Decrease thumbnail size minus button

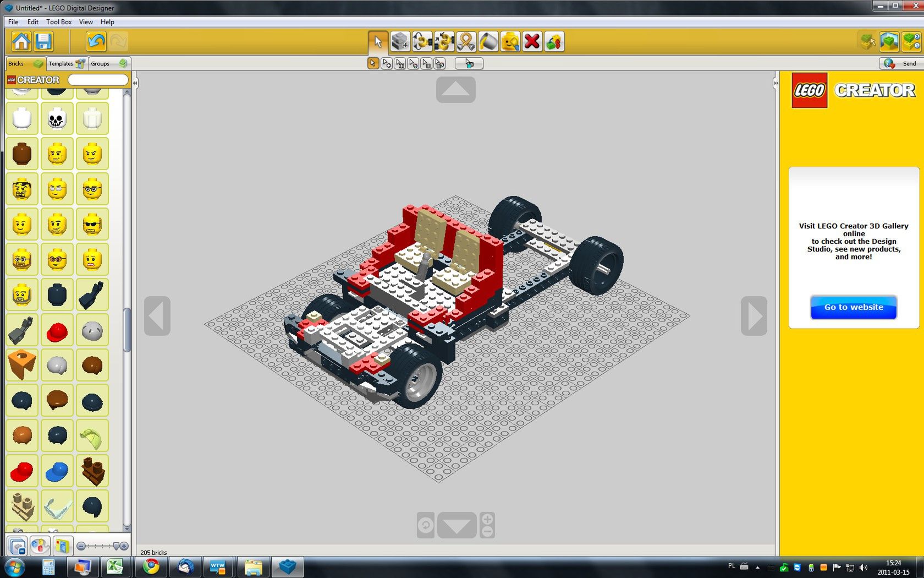coord(81,546)
